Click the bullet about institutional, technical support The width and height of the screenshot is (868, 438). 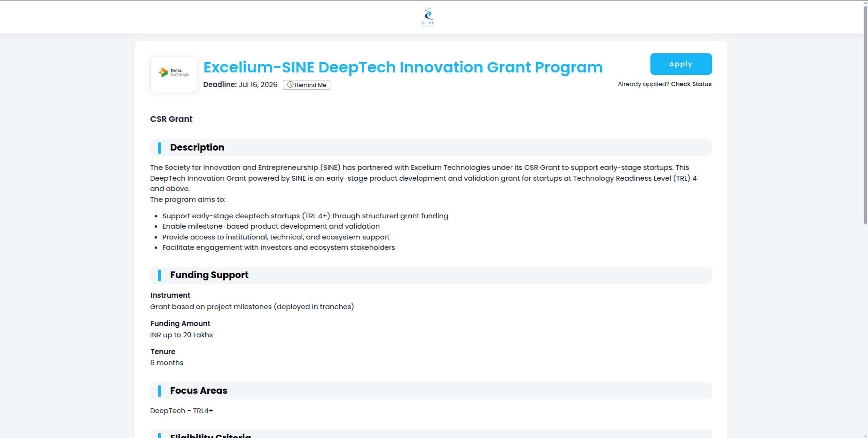point(276,237)
